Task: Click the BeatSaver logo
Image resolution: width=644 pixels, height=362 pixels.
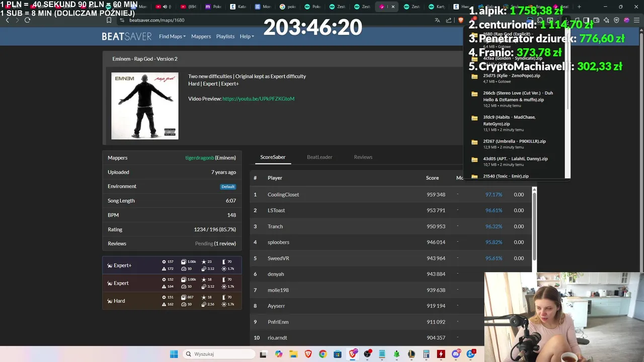Action: 127,36
